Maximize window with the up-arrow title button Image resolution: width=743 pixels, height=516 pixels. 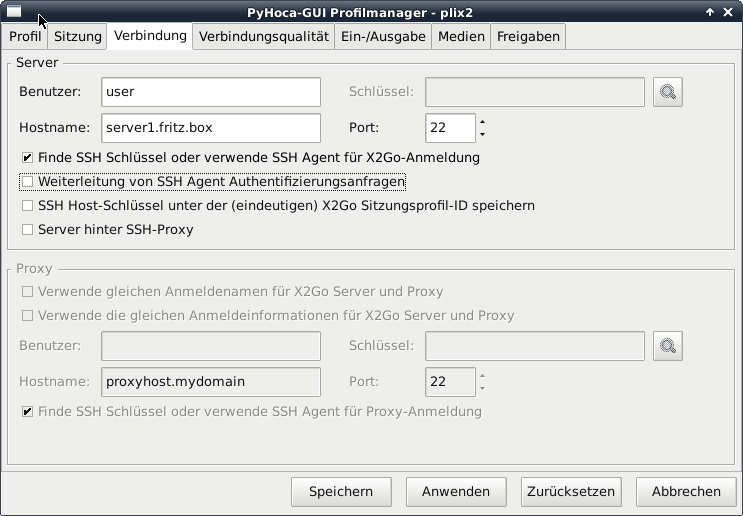pos(710,12)
